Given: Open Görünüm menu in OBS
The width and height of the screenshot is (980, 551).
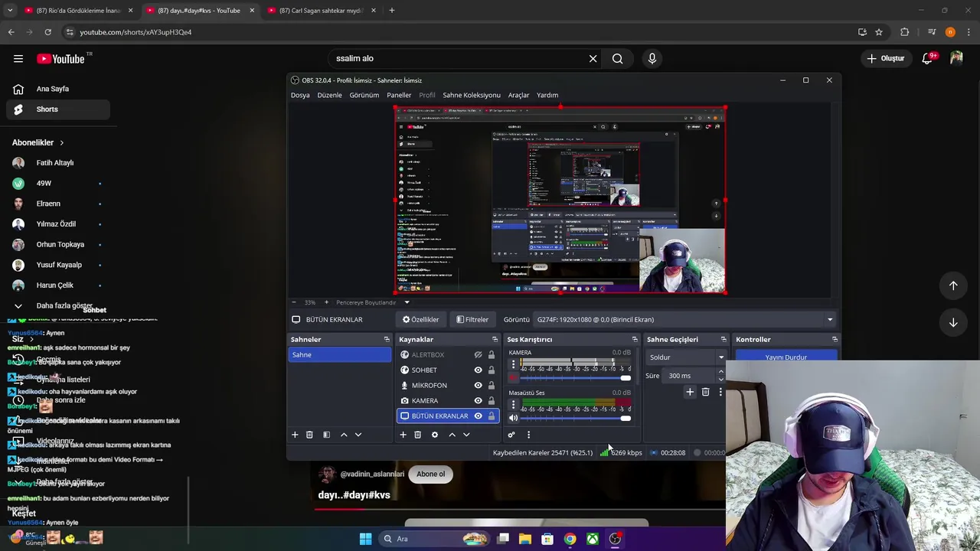Looking at the screenshot, I should coord(364,95).
